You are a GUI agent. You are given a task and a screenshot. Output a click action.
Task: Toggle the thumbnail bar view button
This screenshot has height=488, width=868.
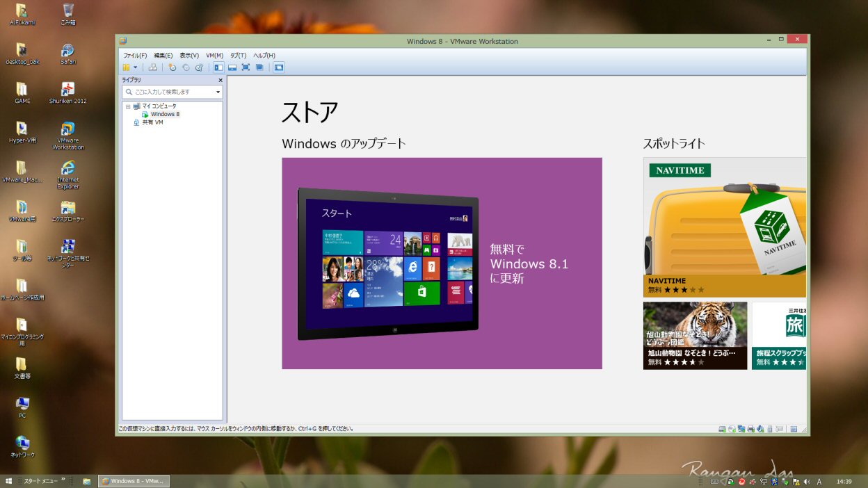click(x=232, y=67)
